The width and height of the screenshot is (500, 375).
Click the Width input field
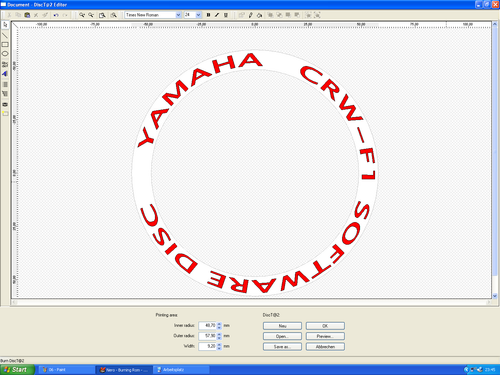click(208, 346)
